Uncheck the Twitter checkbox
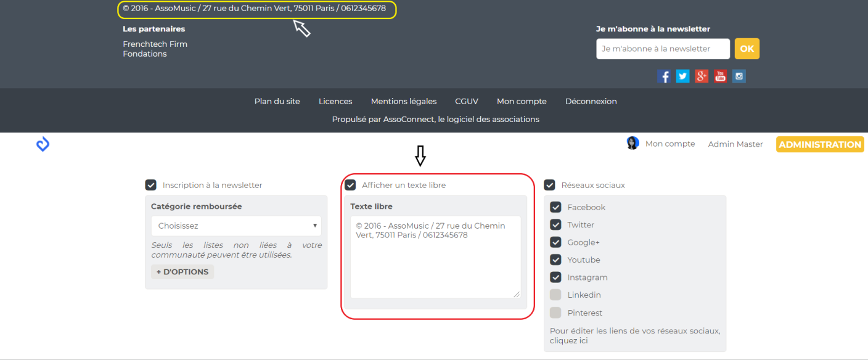This screenshot has height=360, width=868. point(555,224)
